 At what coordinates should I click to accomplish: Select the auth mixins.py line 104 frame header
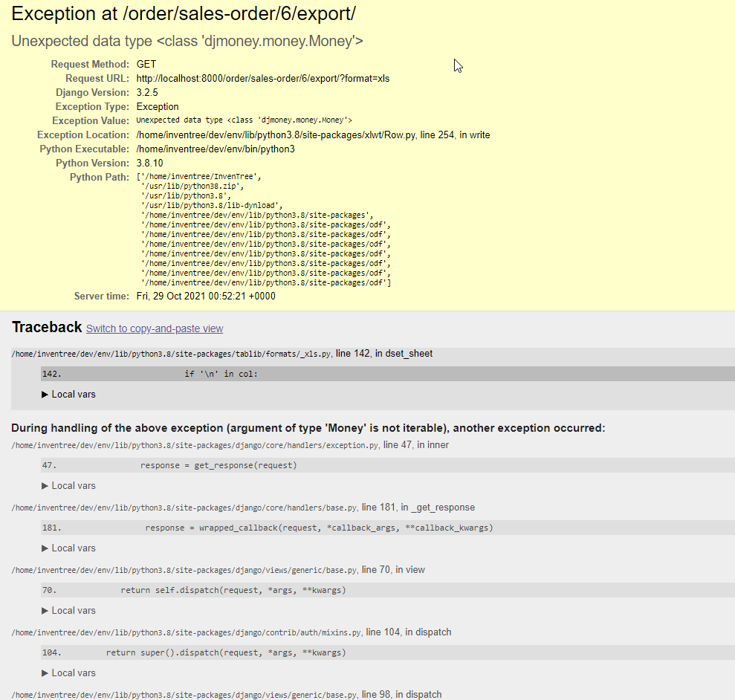click(x=223, y=632)
